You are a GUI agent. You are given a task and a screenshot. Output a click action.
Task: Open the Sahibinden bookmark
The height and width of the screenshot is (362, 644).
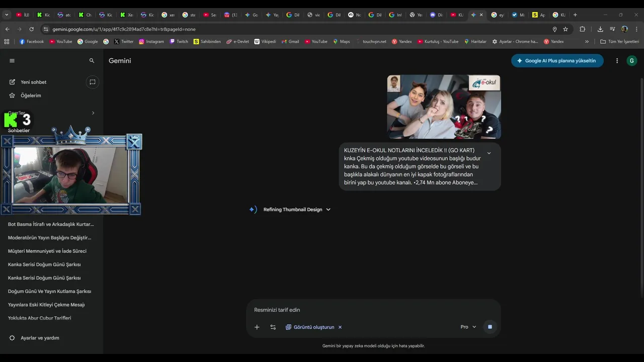pyautogui.click(x=207, y=42)
